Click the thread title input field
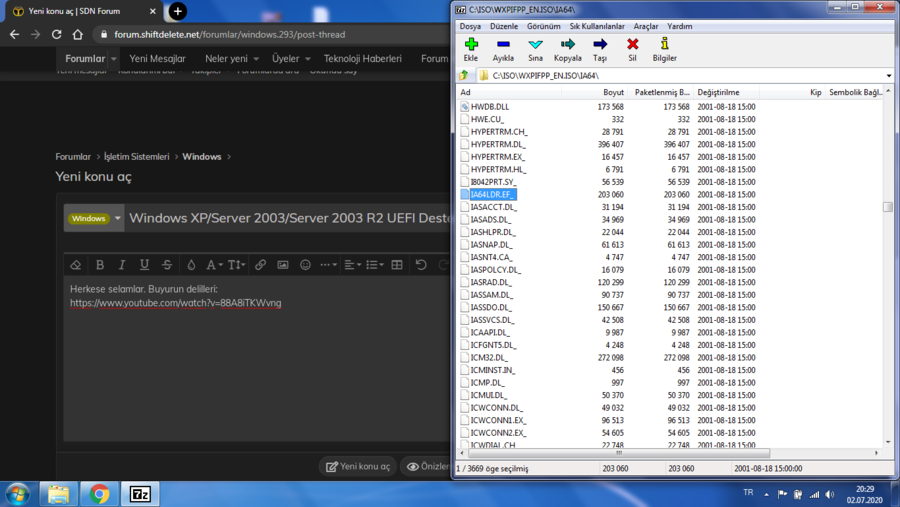 pos(289,218)
